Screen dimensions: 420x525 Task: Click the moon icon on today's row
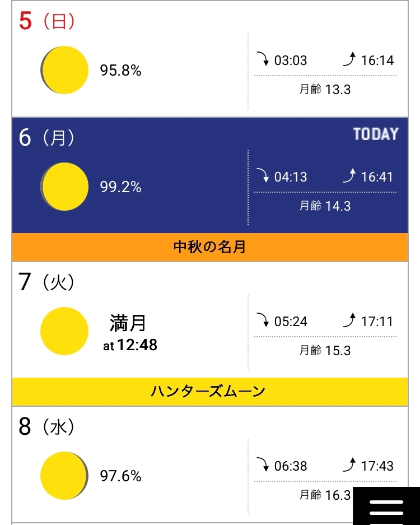coord(64,187)
